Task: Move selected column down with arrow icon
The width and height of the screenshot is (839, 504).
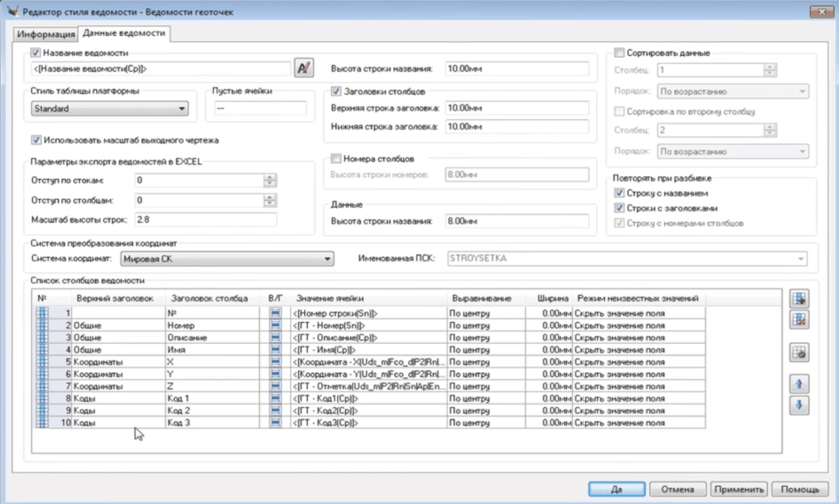Action: (799, 406)
